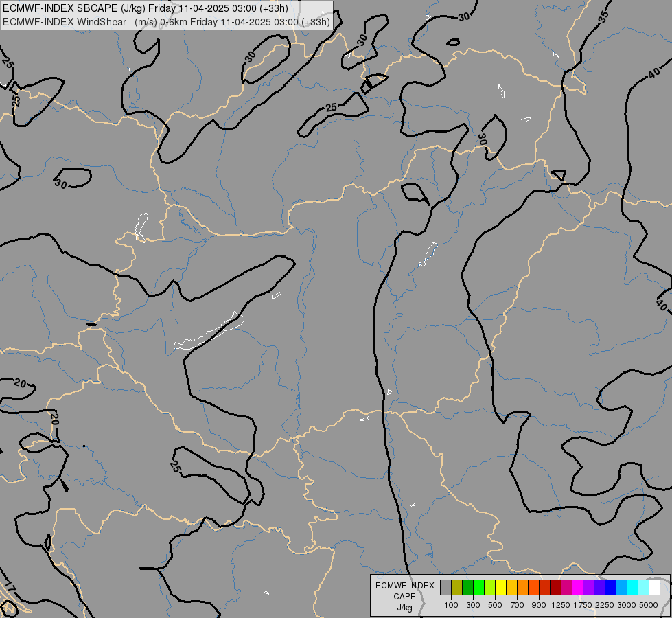Select the dark green legend swatch

click(x=468, y=588)
